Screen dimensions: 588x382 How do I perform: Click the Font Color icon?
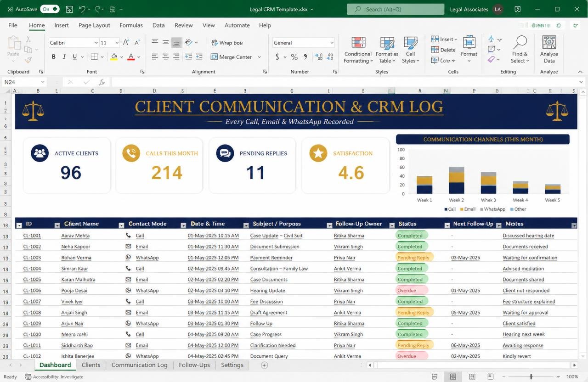[x=131, y=57]
